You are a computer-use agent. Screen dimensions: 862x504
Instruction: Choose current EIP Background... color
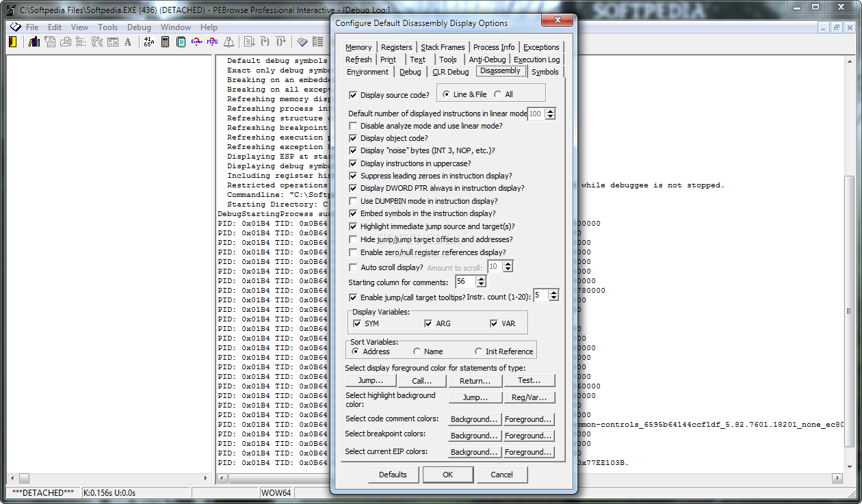(x=475, y=452)
